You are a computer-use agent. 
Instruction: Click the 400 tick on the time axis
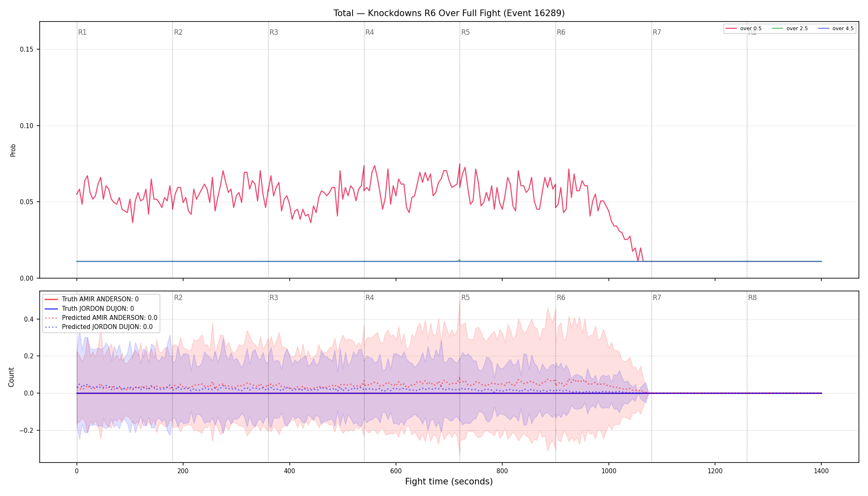[289, 471]
